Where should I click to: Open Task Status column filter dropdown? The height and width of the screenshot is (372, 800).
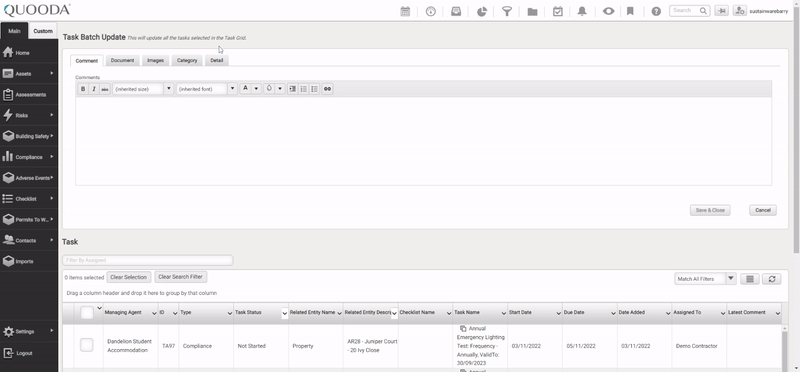tap(284, 314)
